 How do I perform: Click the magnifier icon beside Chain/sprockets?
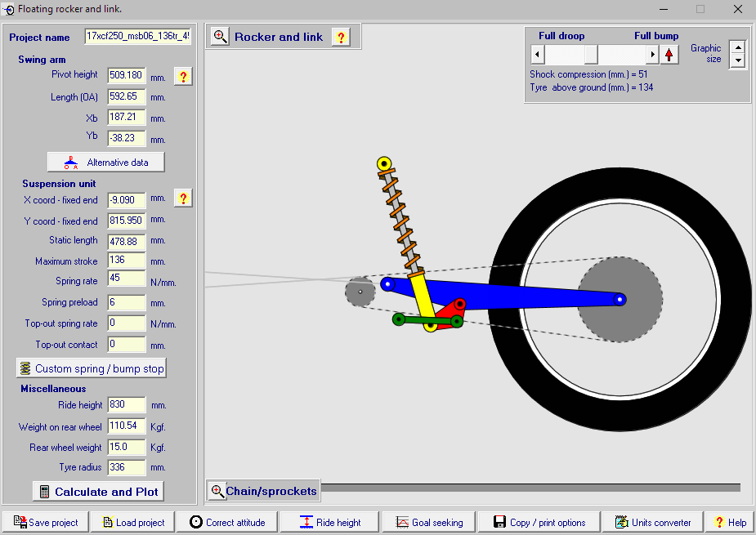217,491
